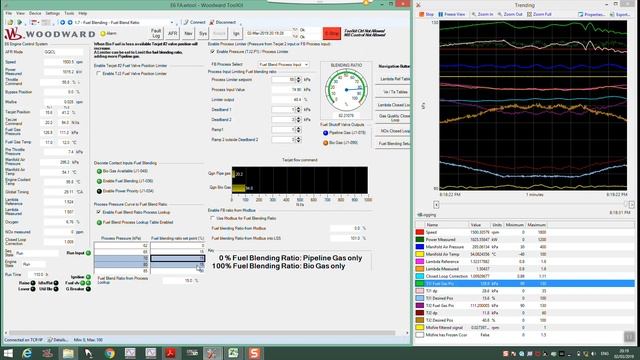640x360 pixels.
Task: Open the Tools menu
Action: (69, 13)
